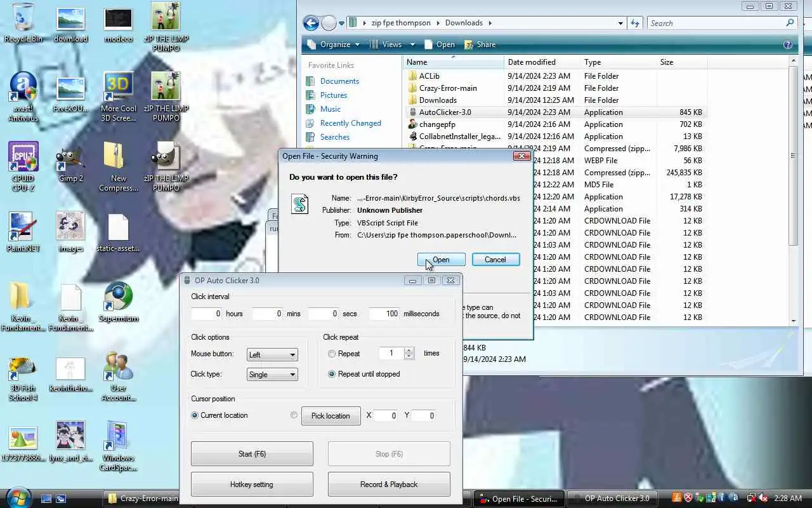Screen dimensions: 812x508
Task: Launch the Supermium browser shortcut
Action: (118, 302)
